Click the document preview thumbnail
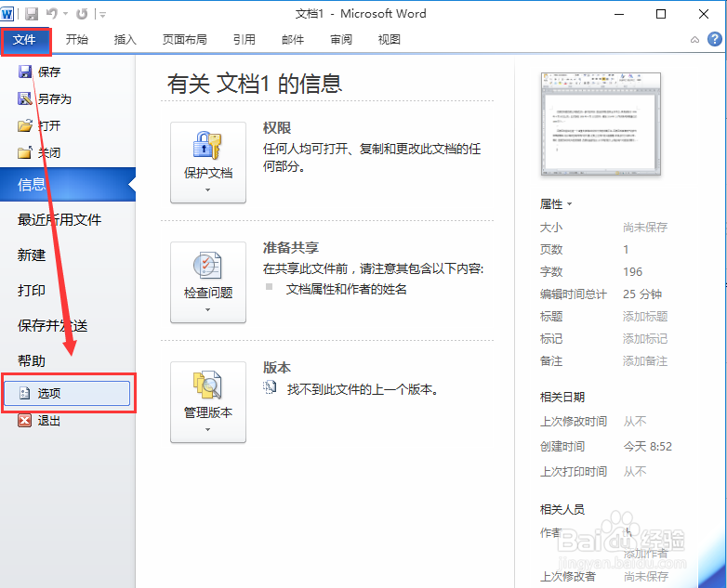Image resolution: width=727 pixels, height=588 pixels. pyautogui.click(x=601, y=124)
